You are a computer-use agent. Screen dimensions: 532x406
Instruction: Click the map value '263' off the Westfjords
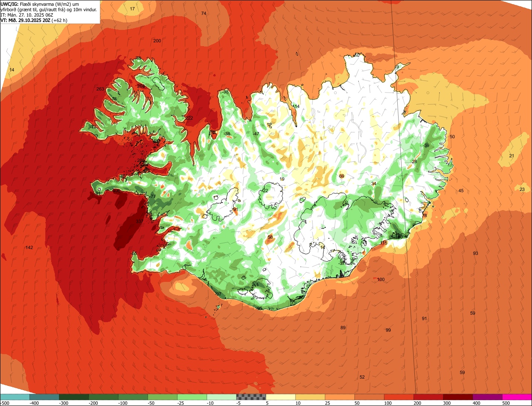(100, 89)
